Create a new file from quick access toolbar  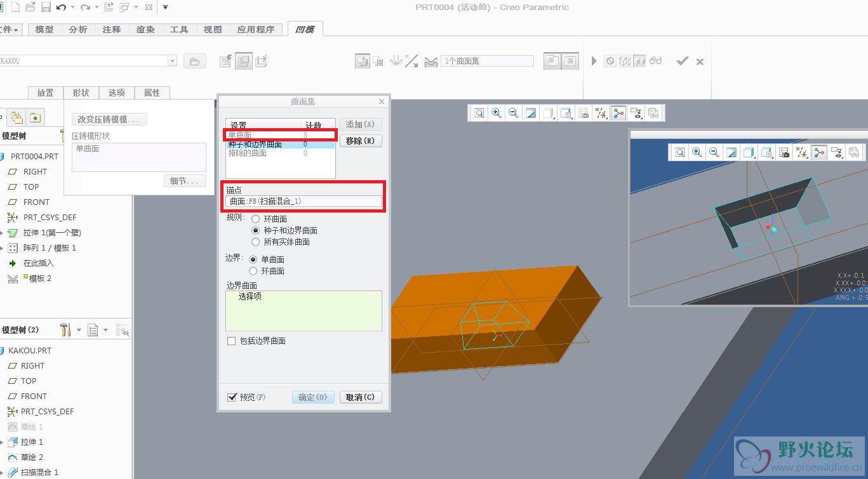(15, 8)
